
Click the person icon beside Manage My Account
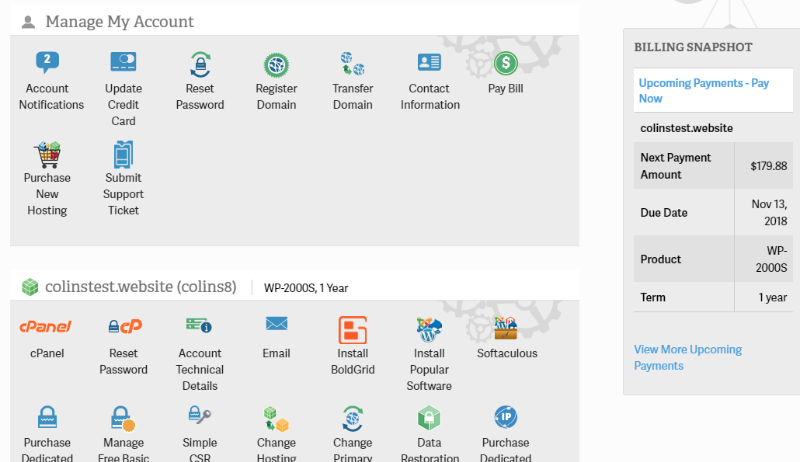point(29,22)
